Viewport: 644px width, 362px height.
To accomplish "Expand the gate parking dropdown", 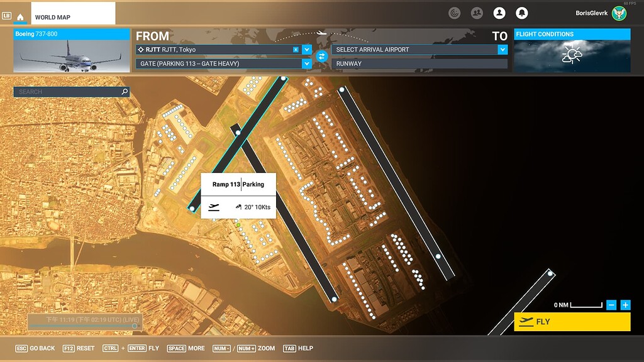I will coord(307,63).
